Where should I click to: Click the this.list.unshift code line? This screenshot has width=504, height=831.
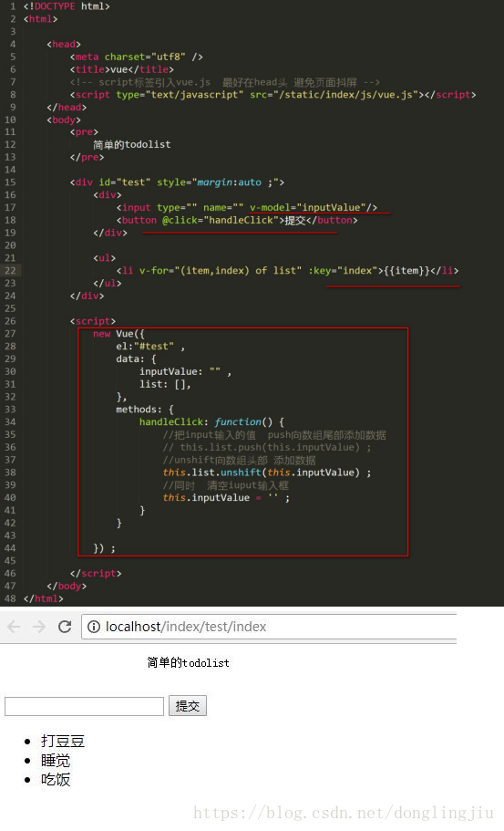pyautogui.click(x=267, y=473)
